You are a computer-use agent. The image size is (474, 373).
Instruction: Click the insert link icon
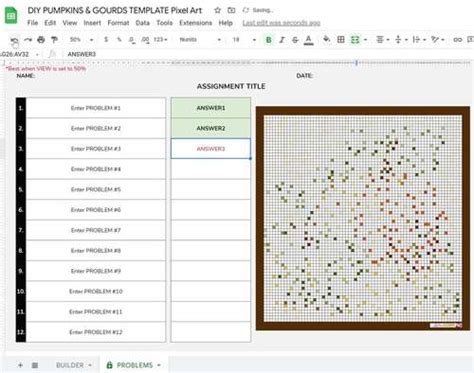coord(457,40)
